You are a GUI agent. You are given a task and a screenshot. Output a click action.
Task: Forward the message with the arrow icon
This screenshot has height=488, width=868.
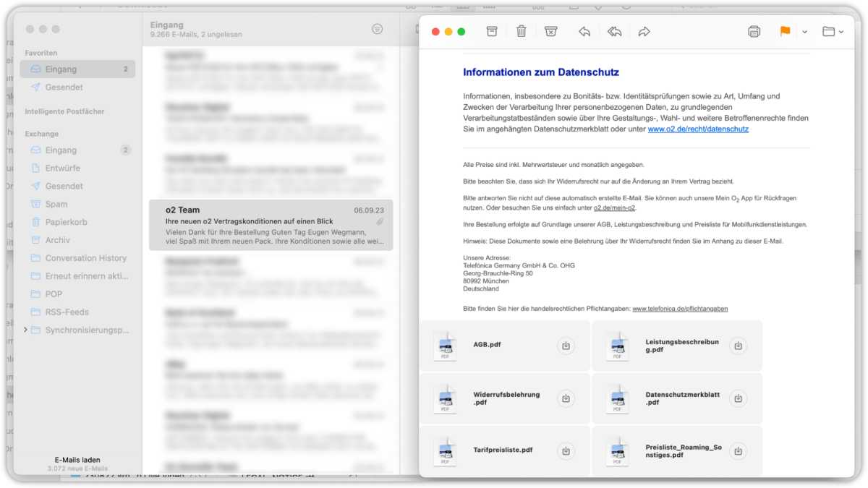pyautogui.click(x=644, y=31)
